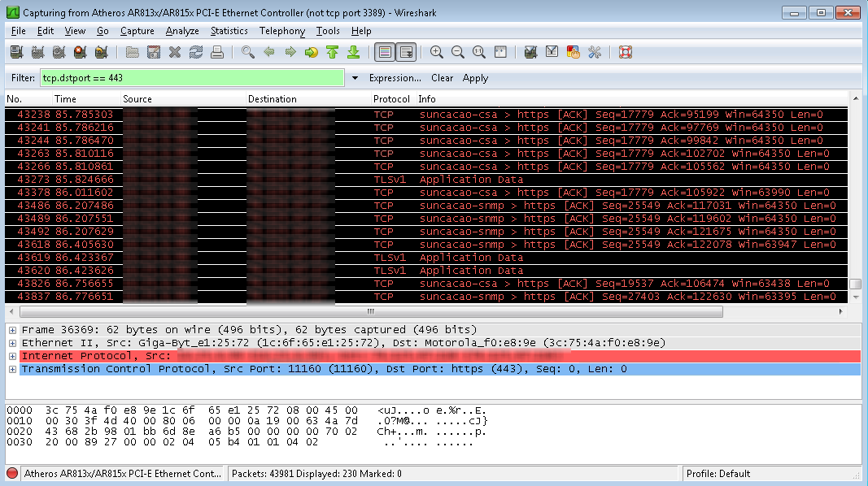This screenshot has width=868, height=486.
Task: Expand Transmission Control Protocol tree node
Action: (x=12, y=369)
